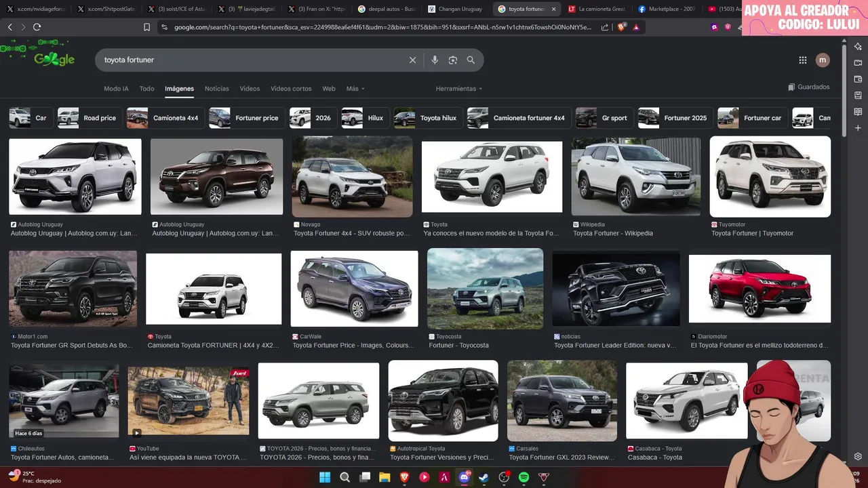Open Brave Wallet sidebar icon
This screenshot has width=868, height=488.
click(x=858, y=79)
